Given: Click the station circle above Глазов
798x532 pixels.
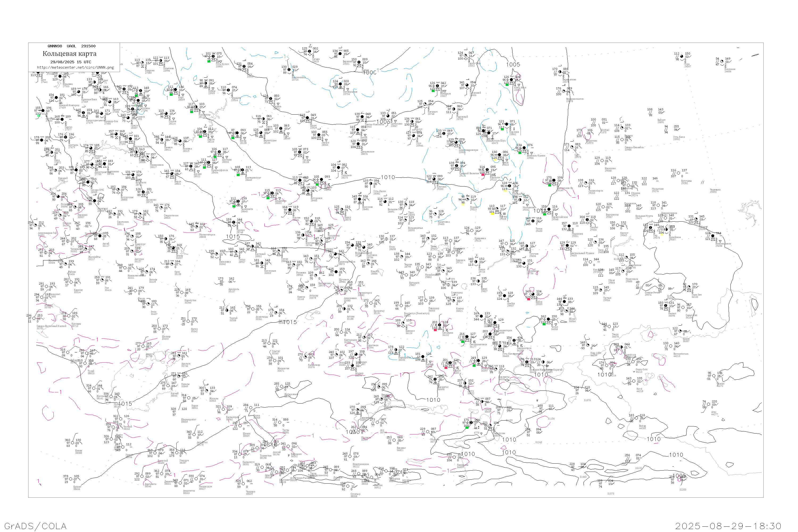Looking at the screenshot, I should 166,114.
